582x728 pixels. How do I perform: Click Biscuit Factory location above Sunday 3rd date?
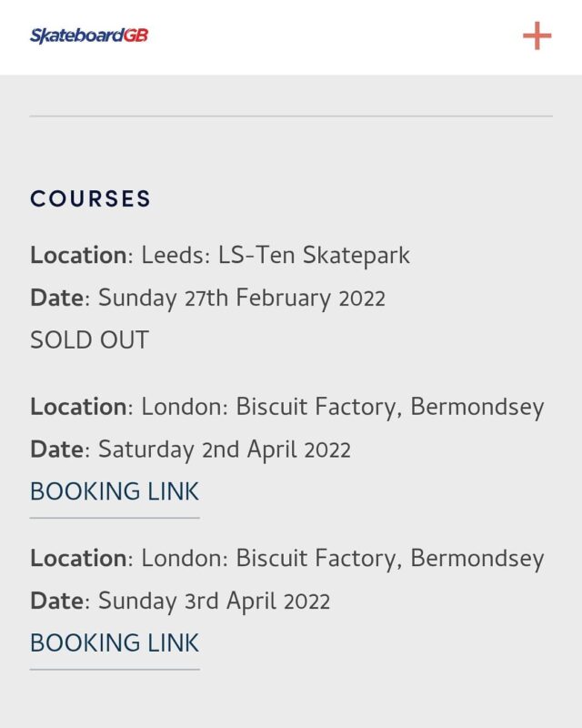(343, 558)
